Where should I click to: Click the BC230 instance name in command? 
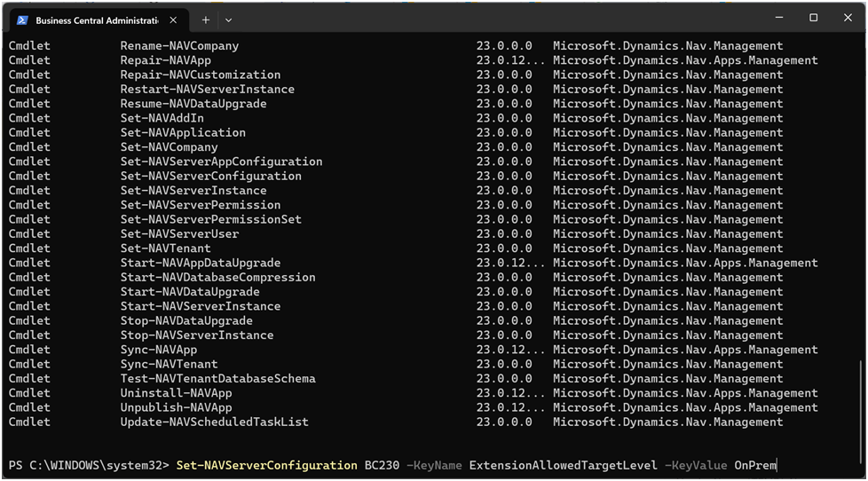click(382, 466)
